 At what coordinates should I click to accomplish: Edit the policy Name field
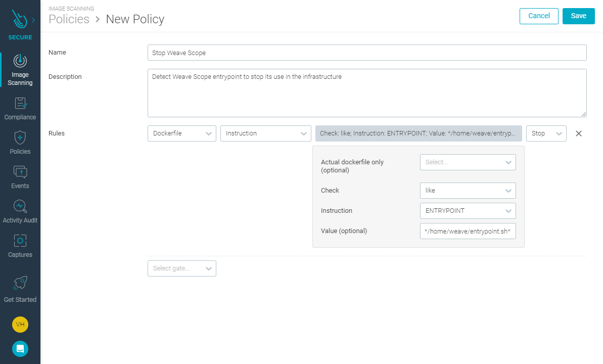(367, 53)
